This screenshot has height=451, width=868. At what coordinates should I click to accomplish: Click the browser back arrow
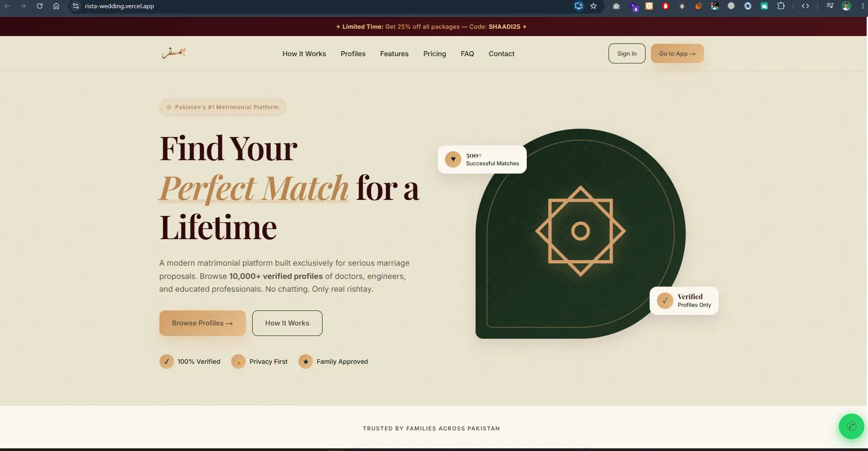[7, 6]
